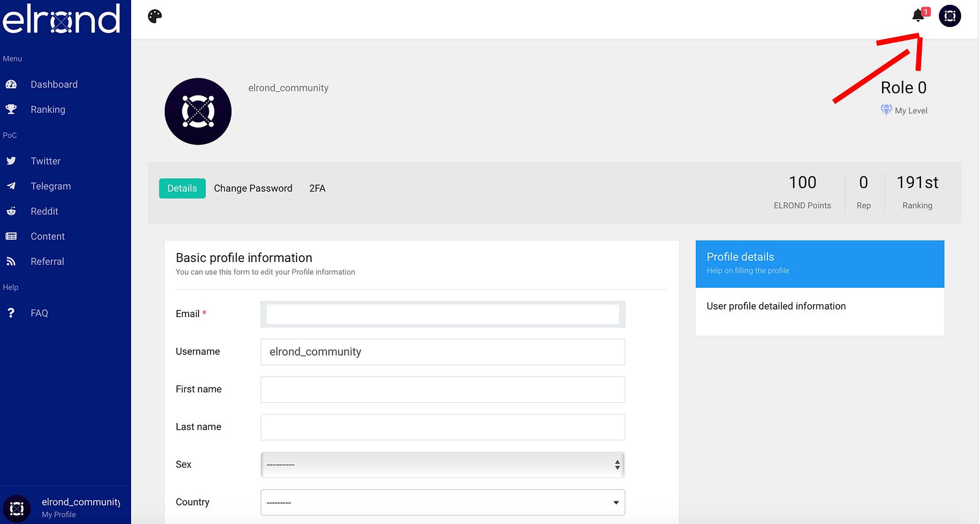Open the user avatar menu in the top bar

(x=950, y=16)
